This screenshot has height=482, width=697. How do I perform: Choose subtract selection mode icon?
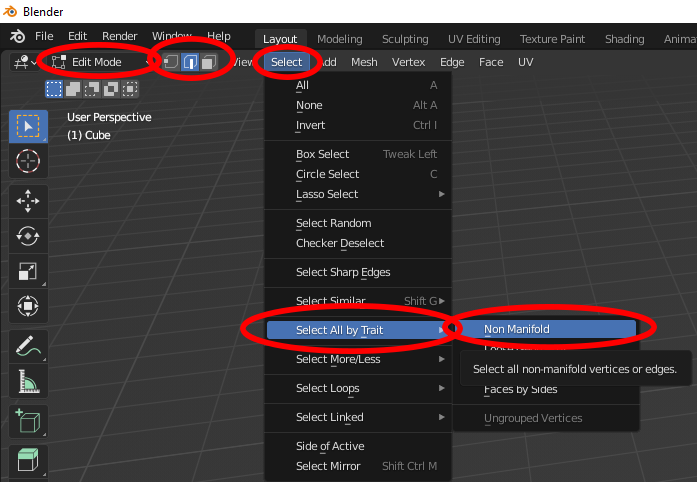(x=92, y=89)
